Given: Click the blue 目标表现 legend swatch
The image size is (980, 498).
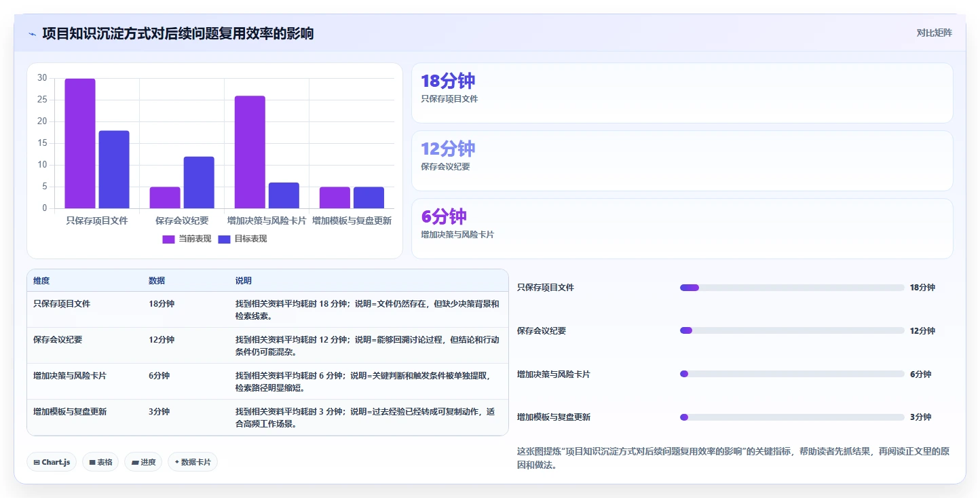Looking at the screenshot, I should [x=224, y=239].
